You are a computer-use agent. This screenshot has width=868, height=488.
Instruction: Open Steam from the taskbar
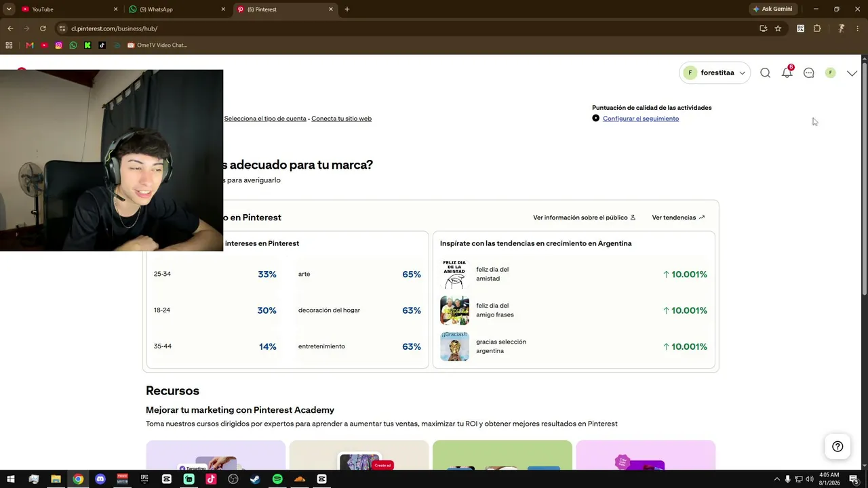point(255,479)
